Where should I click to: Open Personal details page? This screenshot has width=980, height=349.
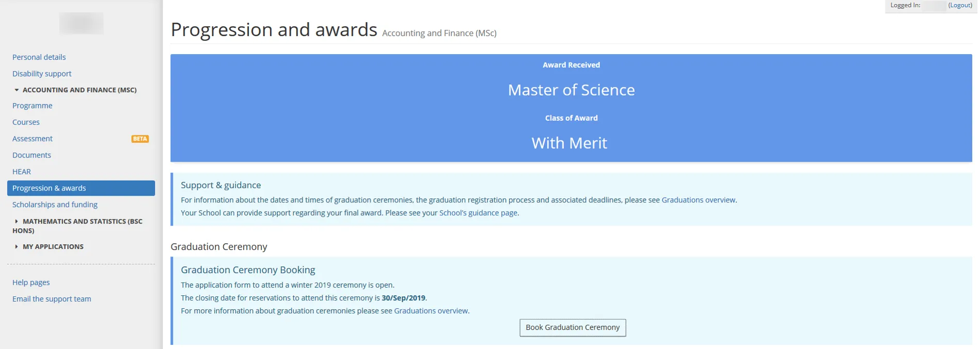pyautogui.click(x=39, y=57)
